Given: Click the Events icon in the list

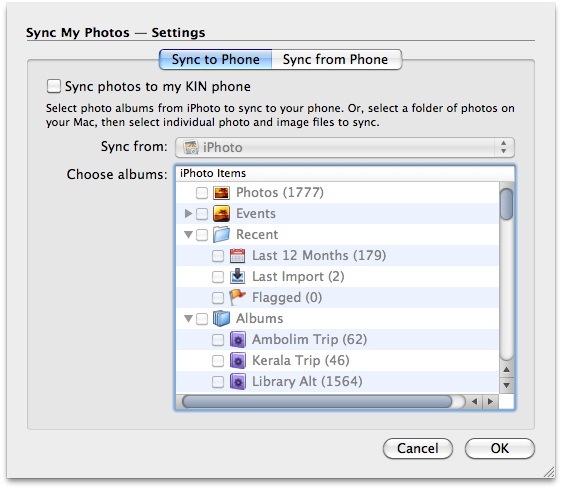Looking at the screenshot, I should click(221, 214).
